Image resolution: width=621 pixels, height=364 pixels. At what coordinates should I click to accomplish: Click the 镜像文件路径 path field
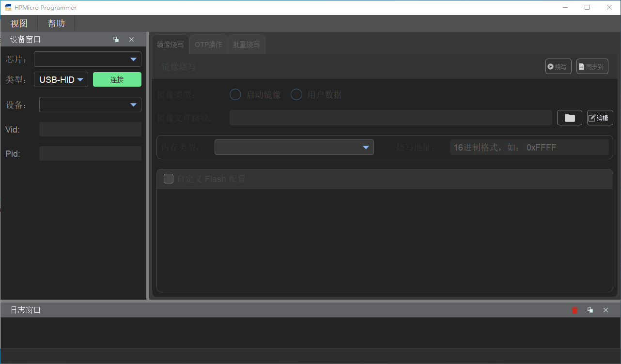click(391, 118)
